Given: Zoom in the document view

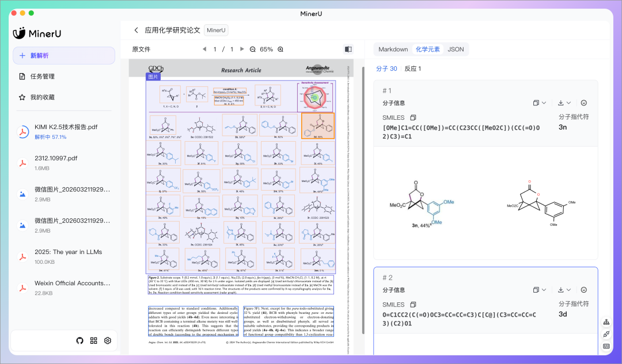Looking at the screenshot, I should tap(280, 49).
